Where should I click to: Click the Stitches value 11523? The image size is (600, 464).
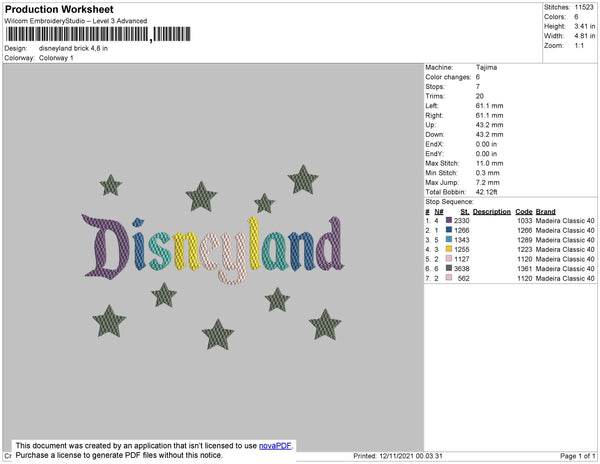click(584, 7)
